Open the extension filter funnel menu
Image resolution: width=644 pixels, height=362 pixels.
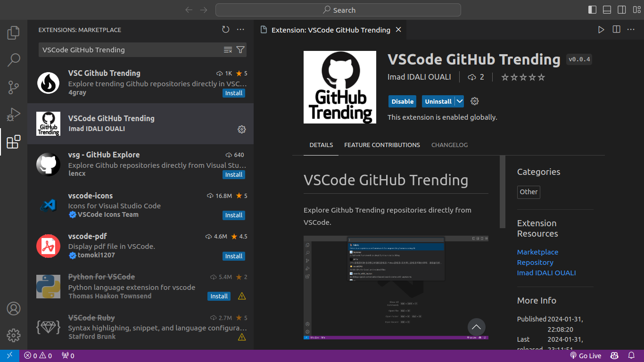pyautogui.click(x=240, y=50)
